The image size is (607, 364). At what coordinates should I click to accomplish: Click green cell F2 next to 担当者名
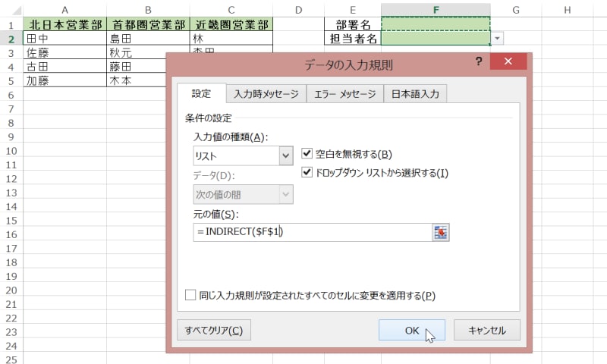coord(436,38)
